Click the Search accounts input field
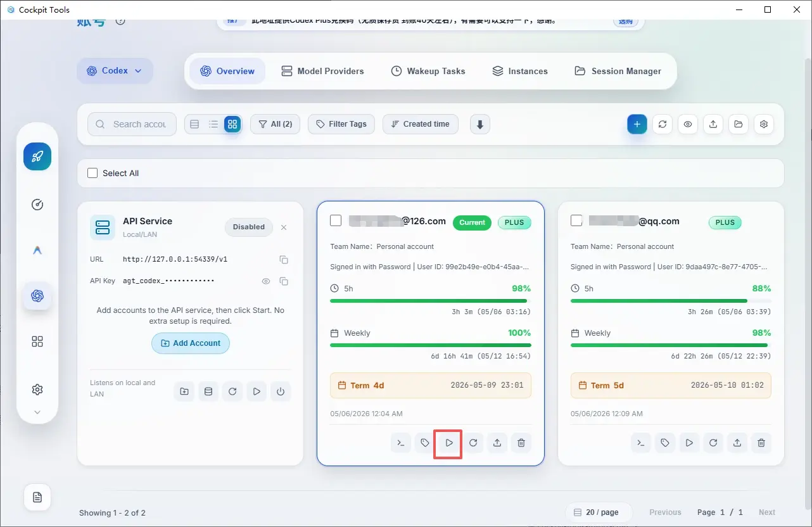 click(x=132, y=124)
